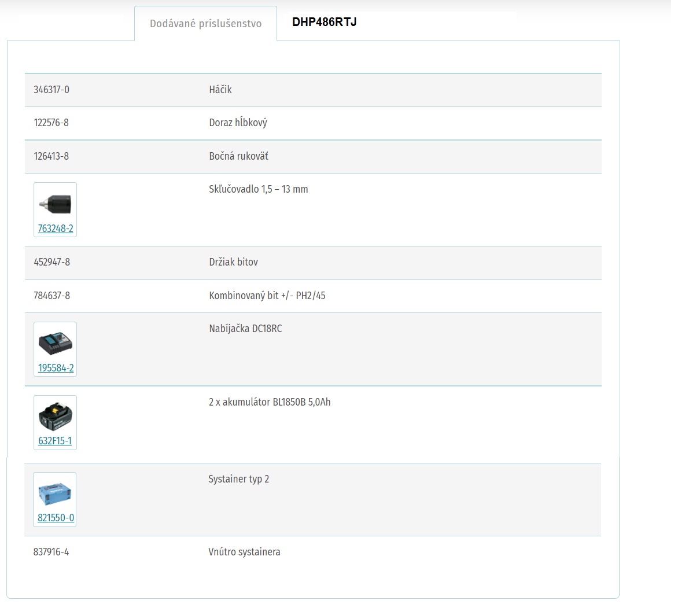Click the Háčik accessory name

tap(220, 90)
